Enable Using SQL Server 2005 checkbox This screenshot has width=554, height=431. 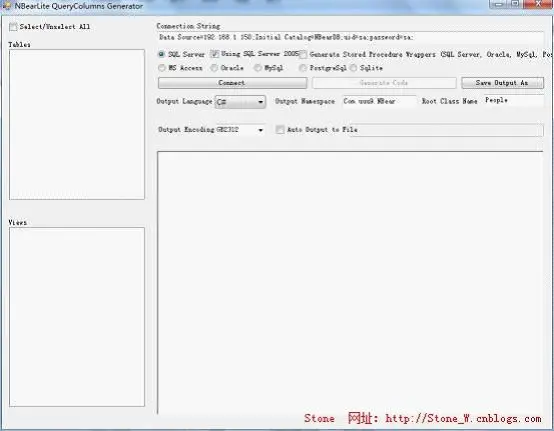point(214,54)
